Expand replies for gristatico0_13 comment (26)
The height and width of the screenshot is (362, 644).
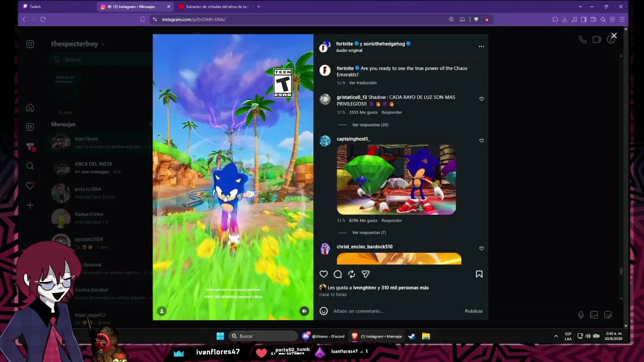tap(370, 125)
